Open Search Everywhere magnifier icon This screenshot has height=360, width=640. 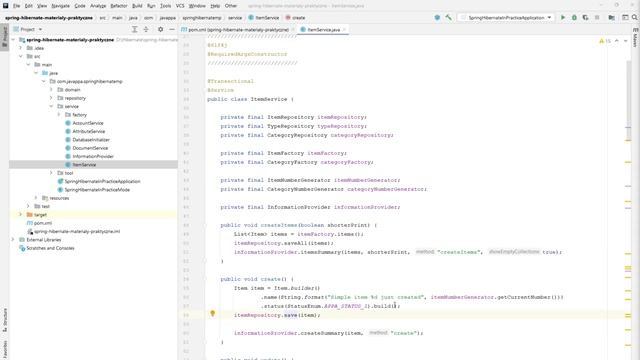tap(635, 18)
